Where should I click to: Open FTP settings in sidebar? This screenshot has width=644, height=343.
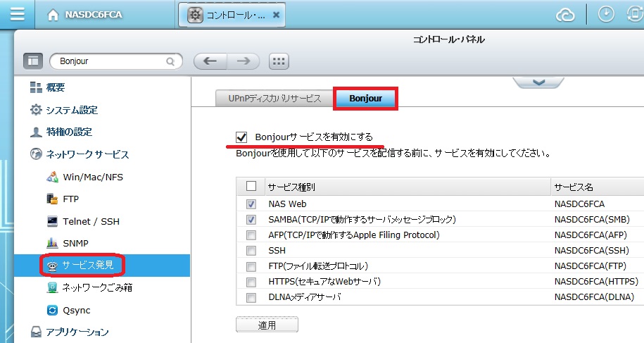[63, 199]
